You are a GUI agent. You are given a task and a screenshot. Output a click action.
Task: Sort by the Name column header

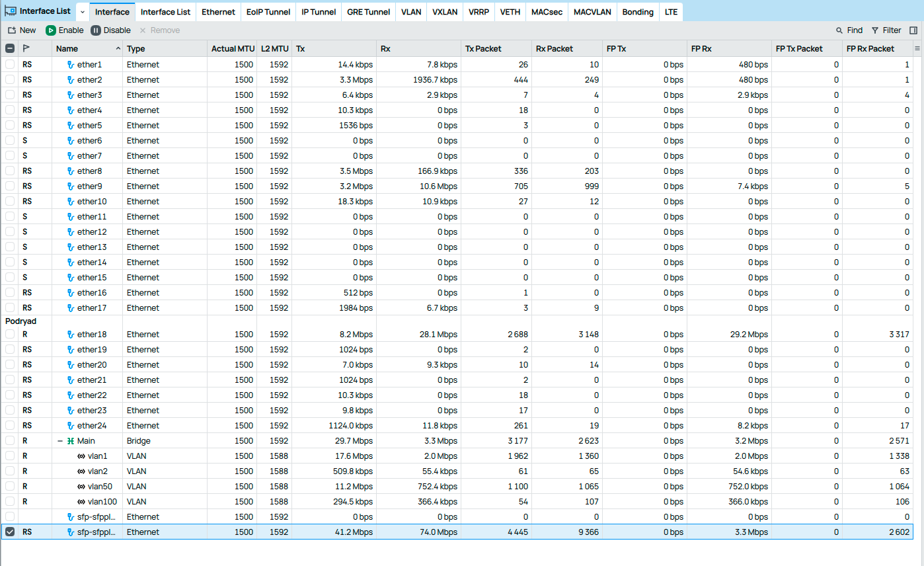67,48
